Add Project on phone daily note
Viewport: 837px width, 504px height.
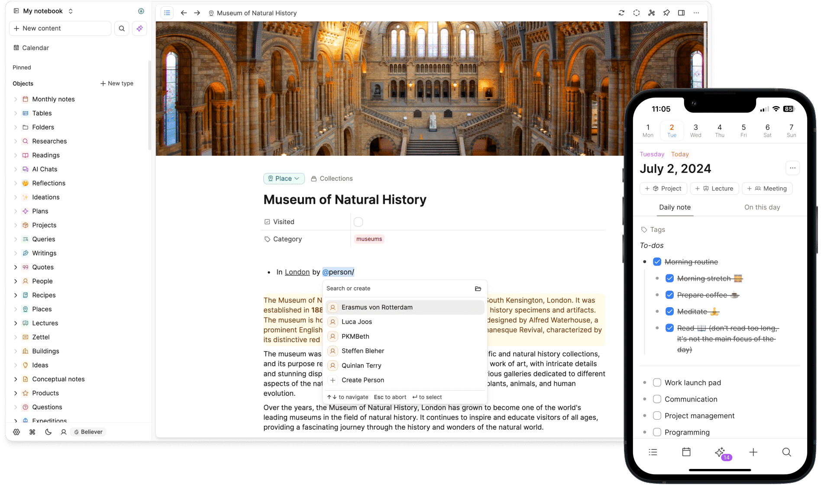click(663, 189)
